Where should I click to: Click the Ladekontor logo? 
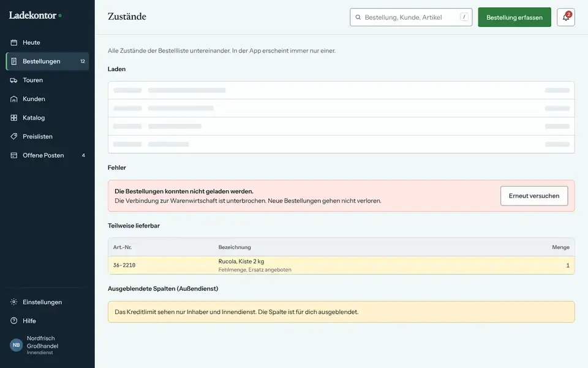pyautogui.click(x=36, y=15)
